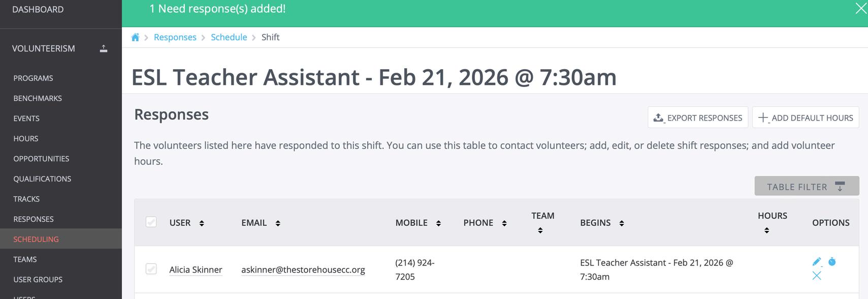The height and width of the screenshot is (299, 868).
Task: Click the Volunteerism upload icon in sidebar
Action: [104, 49]
